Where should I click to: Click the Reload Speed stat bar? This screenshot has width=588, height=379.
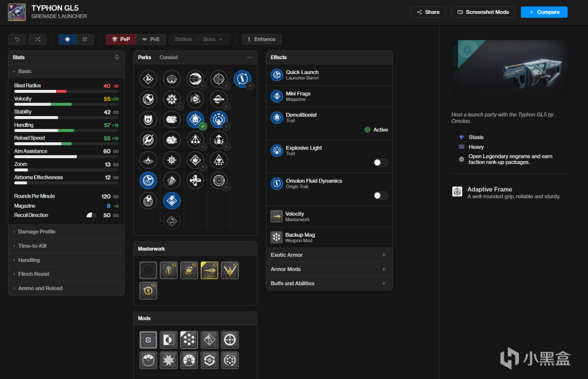(66, 144)
